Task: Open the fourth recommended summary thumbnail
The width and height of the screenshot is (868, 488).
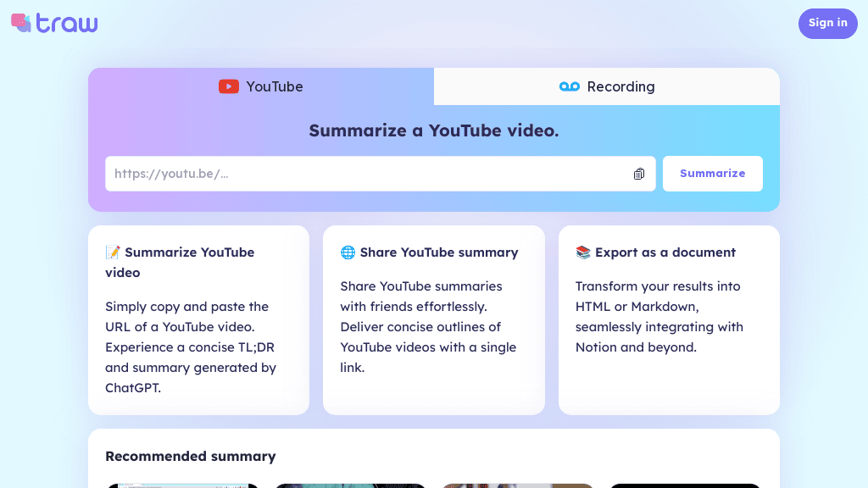Action: point(685,485)
